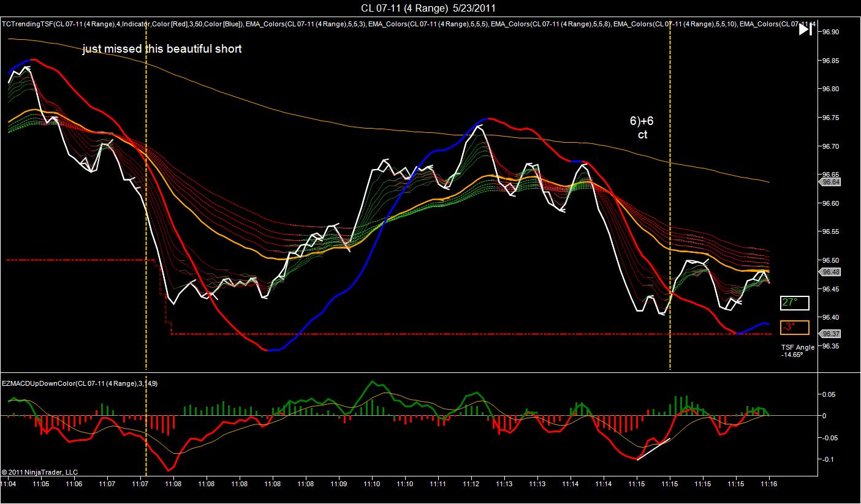Click the 96.37 price marker on the axis
This screenshot has width=861, height=504.
[x=831, y=334]
